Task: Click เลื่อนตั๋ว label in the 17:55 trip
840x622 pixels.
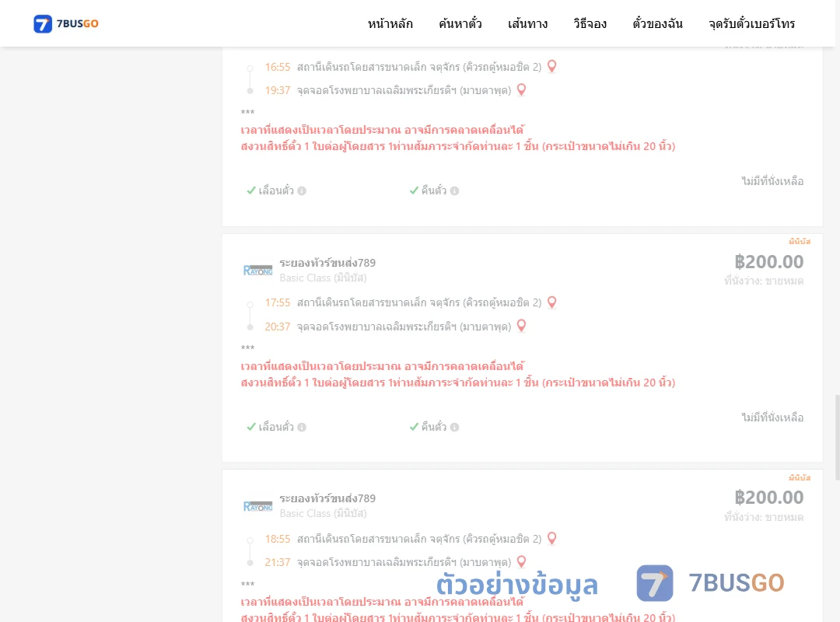Action: [x=276, y=427]
